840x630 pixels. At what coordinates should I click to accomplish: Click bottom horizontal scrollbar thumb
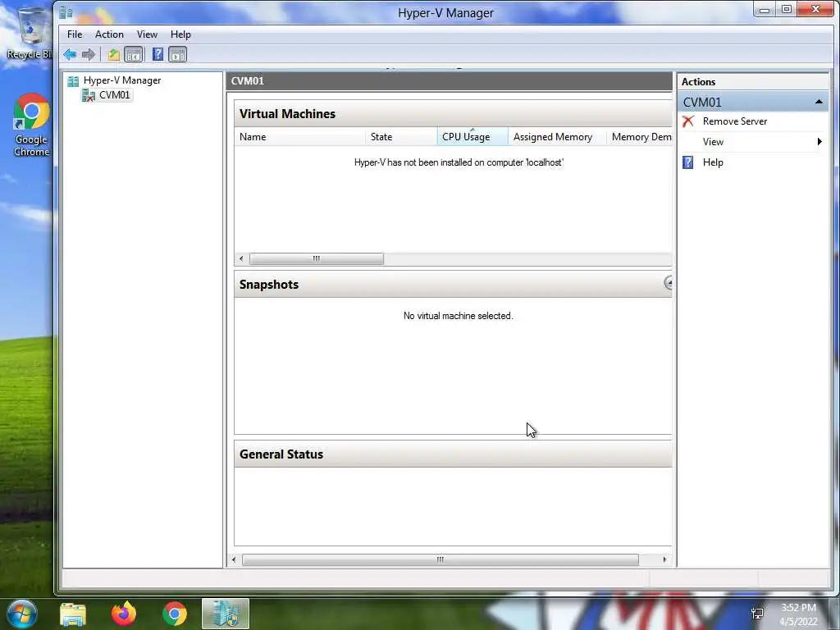441,559
